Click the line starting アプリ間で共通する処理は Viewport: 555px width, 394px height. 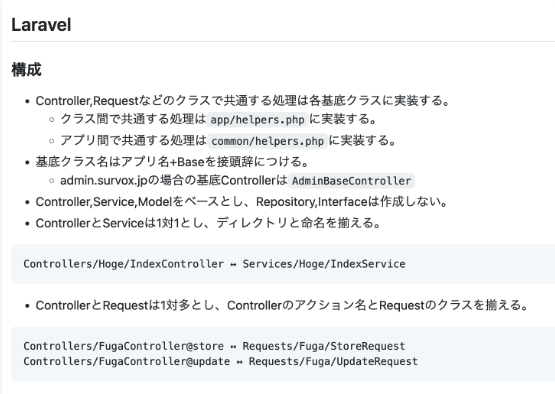[228, 141]
